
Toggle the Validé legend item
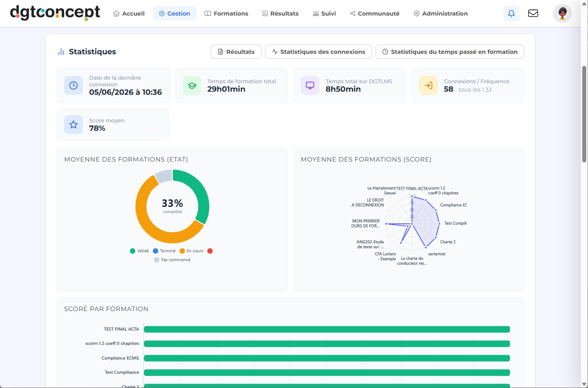pyautogui.click(x=139, y=251)
